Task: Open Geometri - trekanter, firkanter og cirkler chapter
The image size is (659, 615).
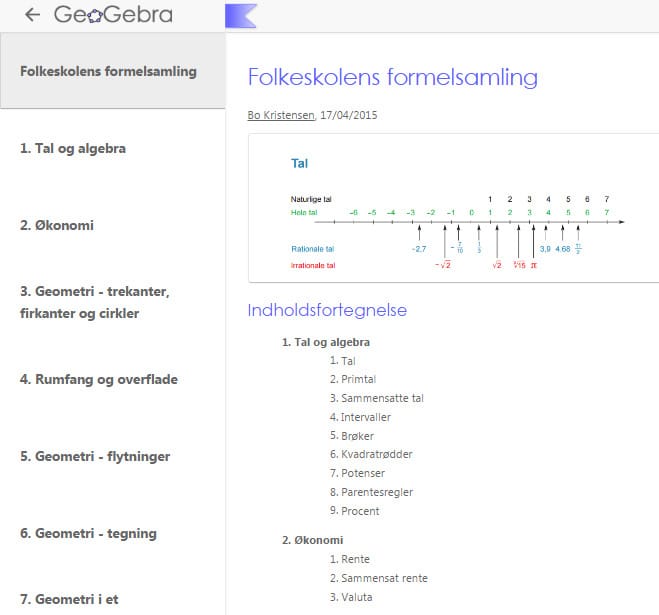Action: tap(96, 302)
